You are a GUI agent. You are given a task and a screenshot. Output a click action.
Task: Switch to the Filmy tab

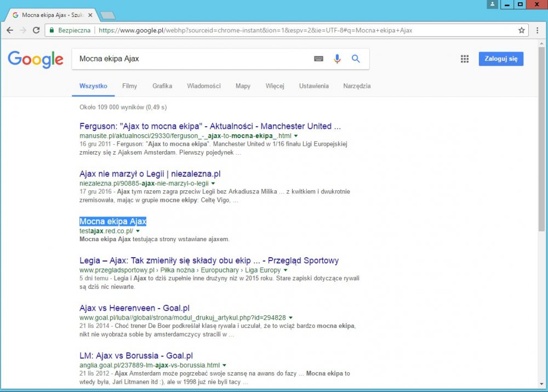tap(130, 86)
